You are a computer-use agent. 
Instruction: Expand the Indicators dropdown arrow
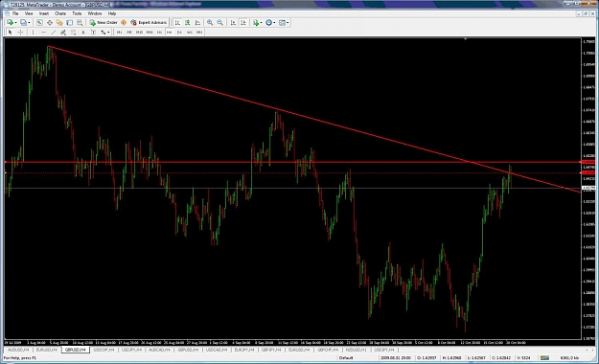(x=262, y=23)
